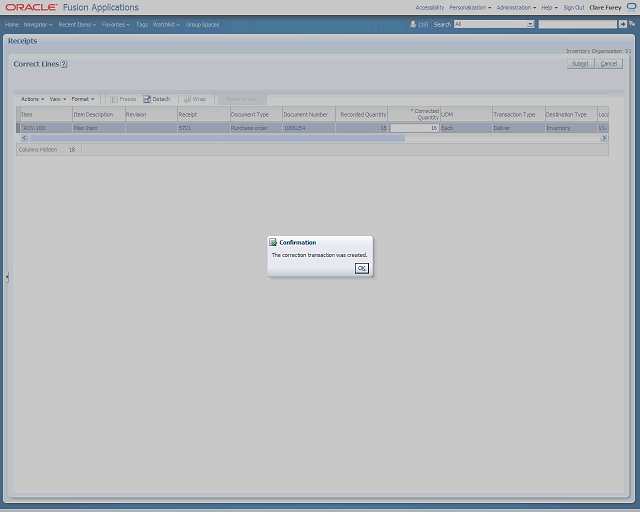The height and width of the screenshot is (512, 640).
Task: Click the Item column header
Action: pyautogui.click(x=46, y=114)
